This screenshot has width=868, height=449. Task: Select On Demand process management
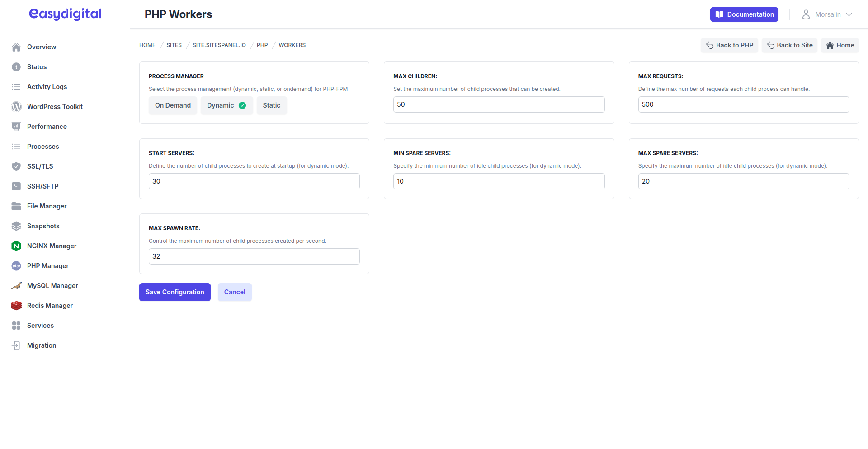click(173, 105)
